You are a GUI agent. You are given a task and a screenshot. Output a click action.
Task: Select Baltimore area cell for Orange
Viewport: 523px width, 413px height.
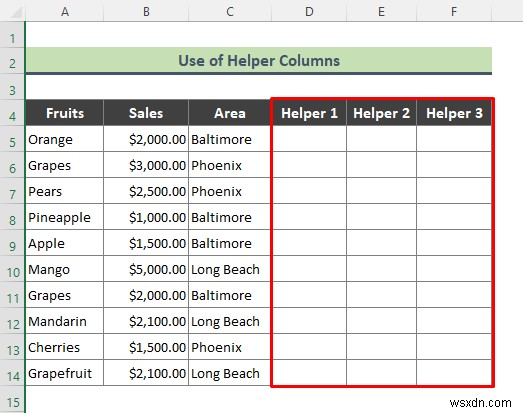point(230,139)
